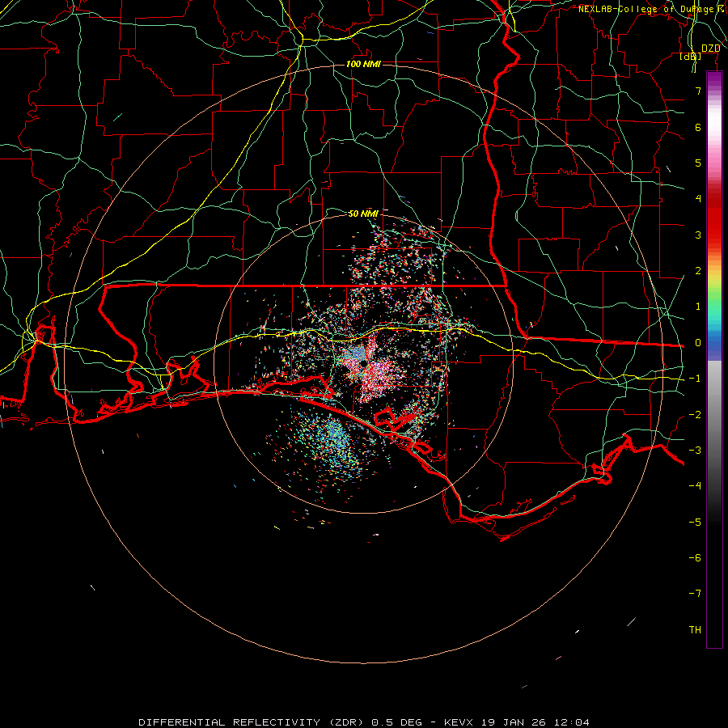Click the -1 value on color scale
The image size is (728, 728).
(x=695, y=379)
